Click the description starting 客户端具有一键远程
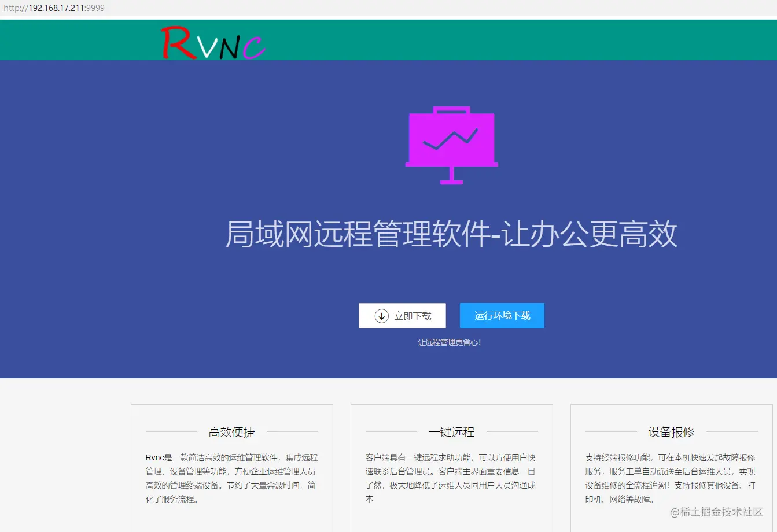 (451, 478)
